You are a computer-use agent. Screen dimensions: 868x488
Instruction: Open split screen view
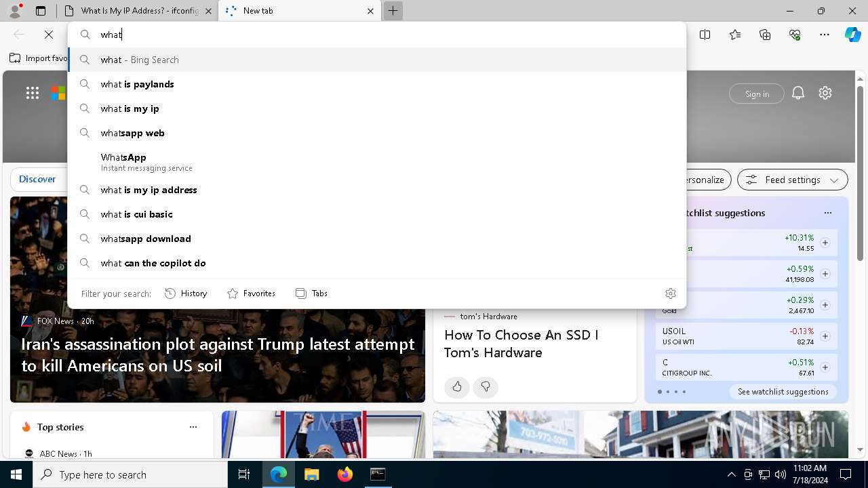(x=705, y=35)
